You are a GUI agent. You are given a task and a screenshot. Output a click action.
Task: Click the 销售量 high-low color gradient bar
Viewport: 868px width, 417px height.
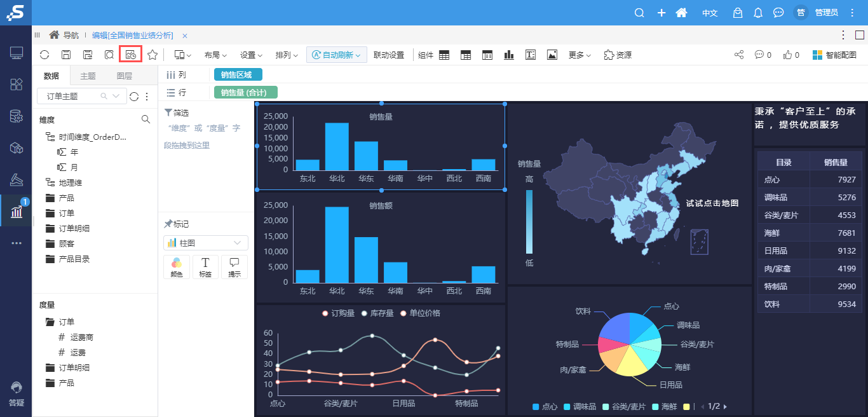tap(529, 222)
